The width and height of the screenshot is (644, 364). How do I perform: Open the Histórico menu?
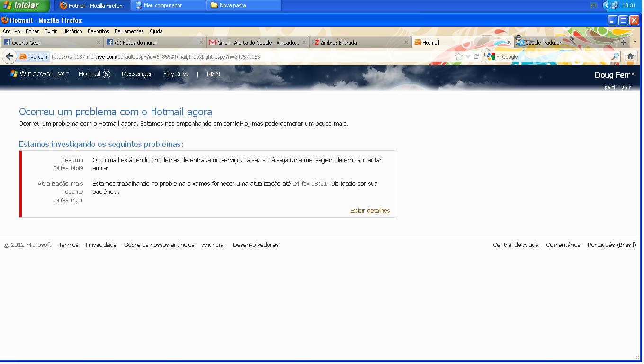(x=72, y=31)
